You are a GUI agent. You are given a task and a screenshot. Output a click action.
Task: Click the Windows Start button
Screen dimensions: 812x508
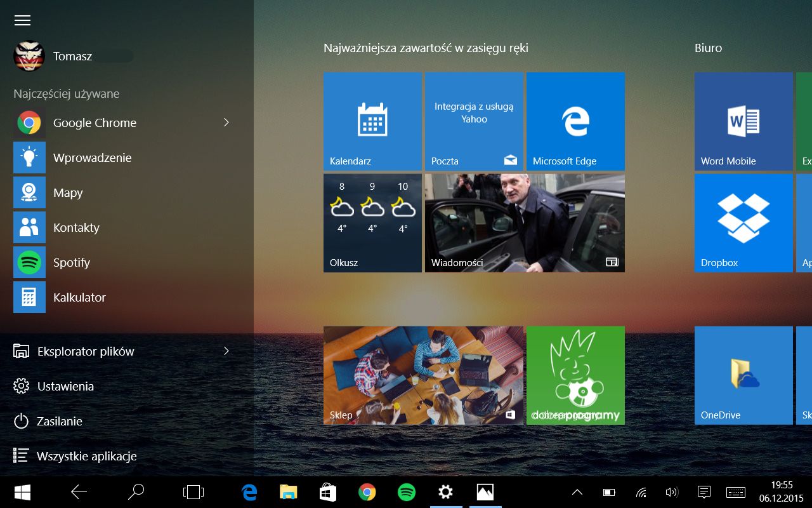pos(23,492)
